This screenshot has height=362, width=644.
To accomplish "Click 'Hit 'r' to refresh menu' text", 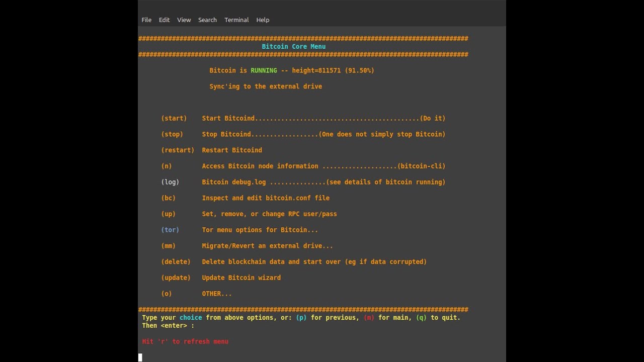I will click(x=185, y=341).
